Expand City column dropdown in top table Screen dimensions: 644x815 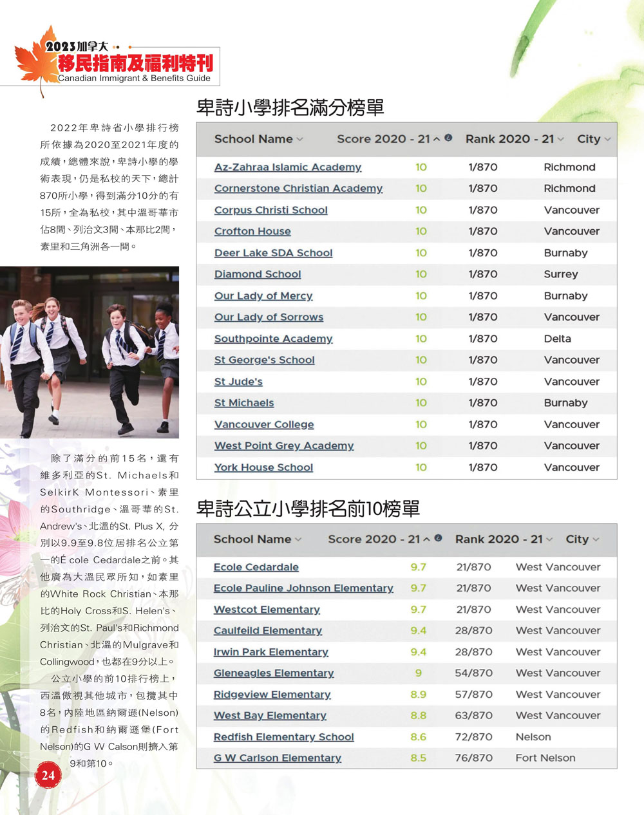[x=607, y=140]
